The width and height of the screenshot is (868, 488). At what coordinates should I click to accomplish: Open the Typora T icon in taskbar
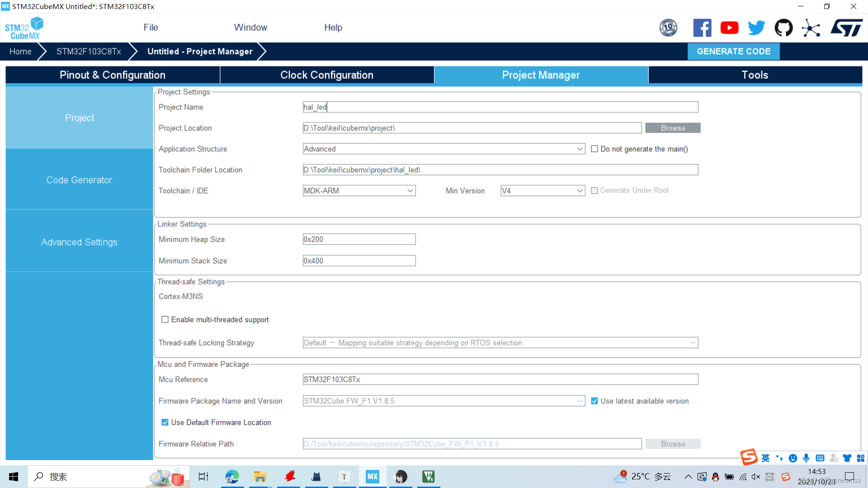click(344, 477)
